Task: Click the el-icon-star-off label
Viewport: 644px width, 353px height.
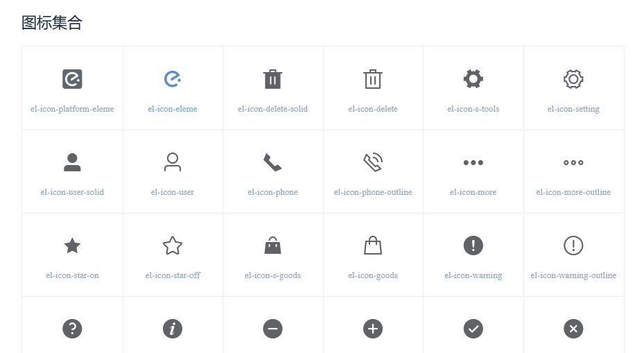Action: point(173,275)
